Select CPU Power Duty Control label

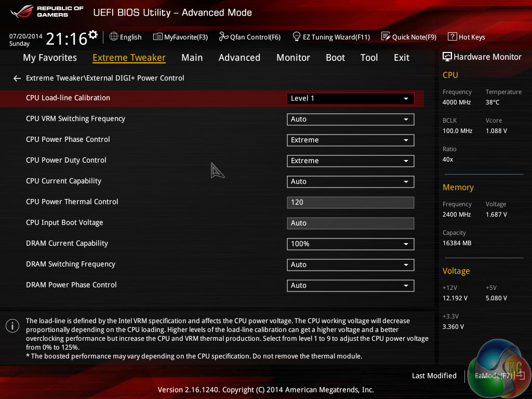tap(66, 160)
